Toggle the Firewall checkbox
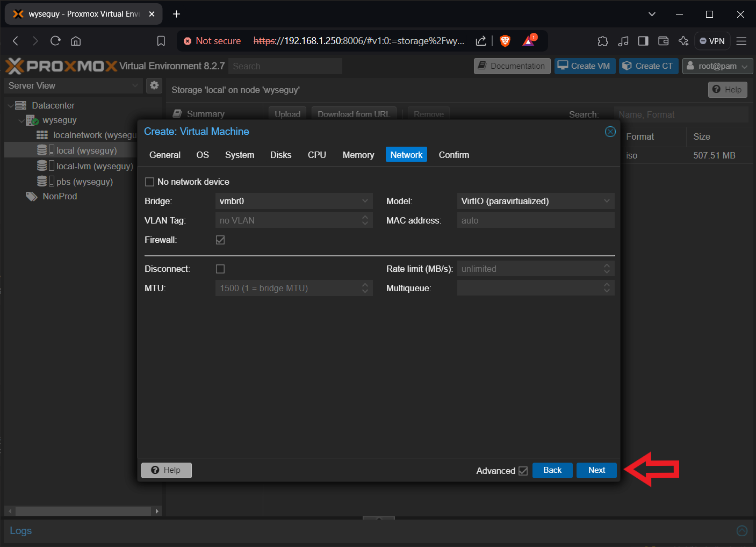 [220, 240]
